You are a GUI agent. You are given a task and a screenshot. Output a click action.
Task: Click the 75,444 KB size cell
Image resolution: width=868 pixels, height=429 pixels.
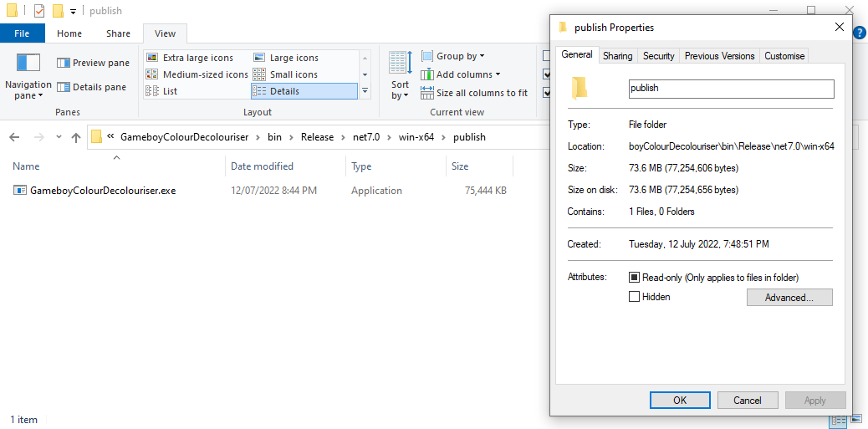click(486, 191)
